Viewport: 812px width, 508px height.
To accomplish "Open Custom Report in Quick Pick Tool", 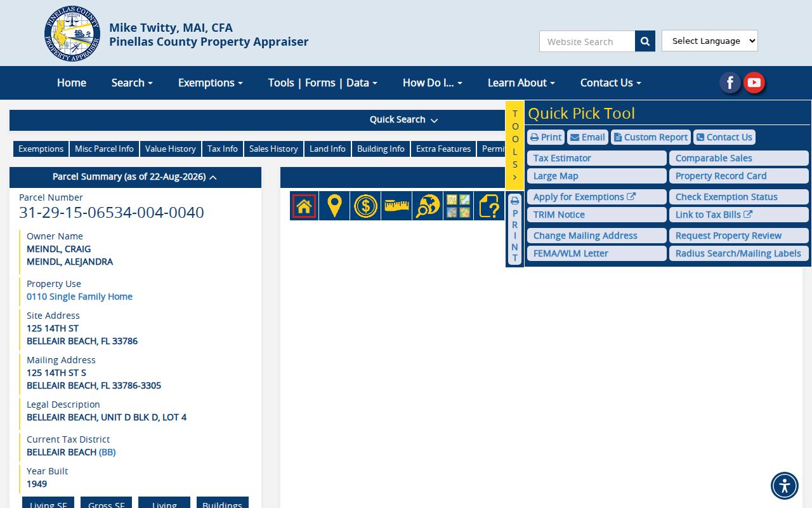I will click(651, 137).
